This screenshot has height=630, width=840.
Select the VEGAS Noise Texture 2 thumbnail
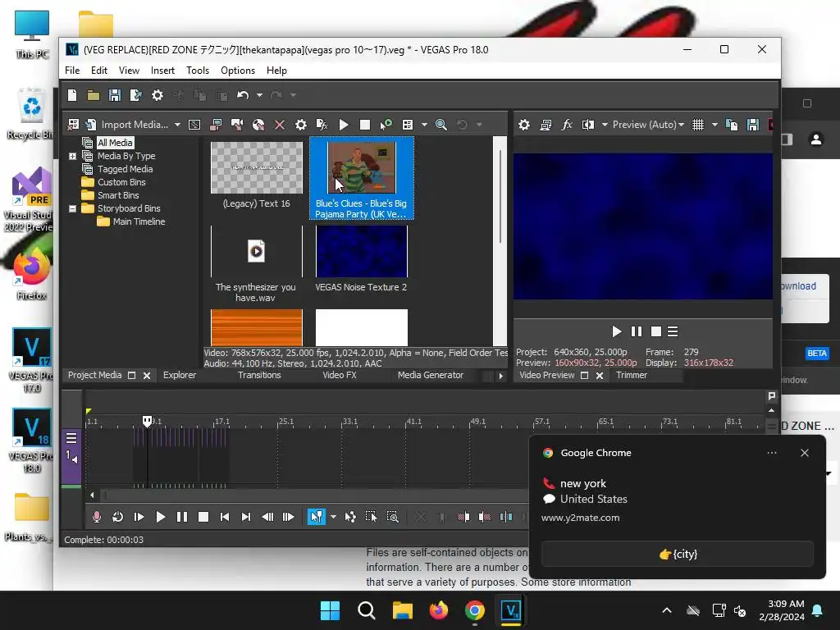coord(362,251)
